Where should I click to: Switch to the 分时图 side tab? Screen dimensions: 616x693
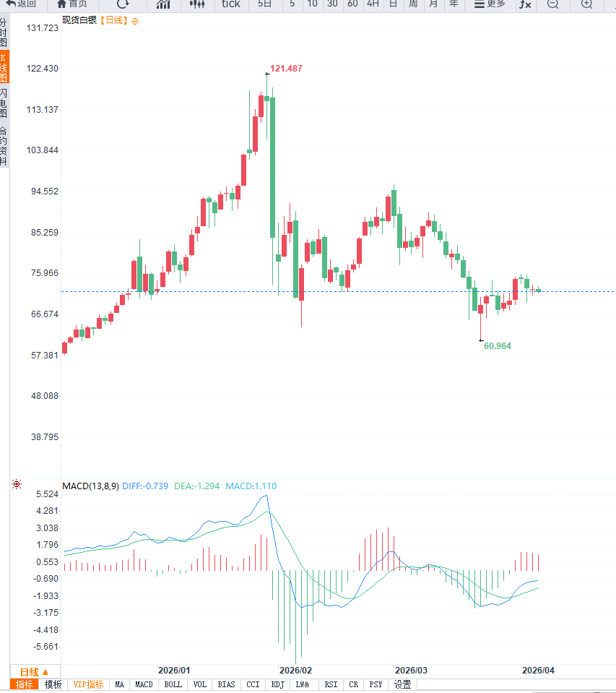4,33
